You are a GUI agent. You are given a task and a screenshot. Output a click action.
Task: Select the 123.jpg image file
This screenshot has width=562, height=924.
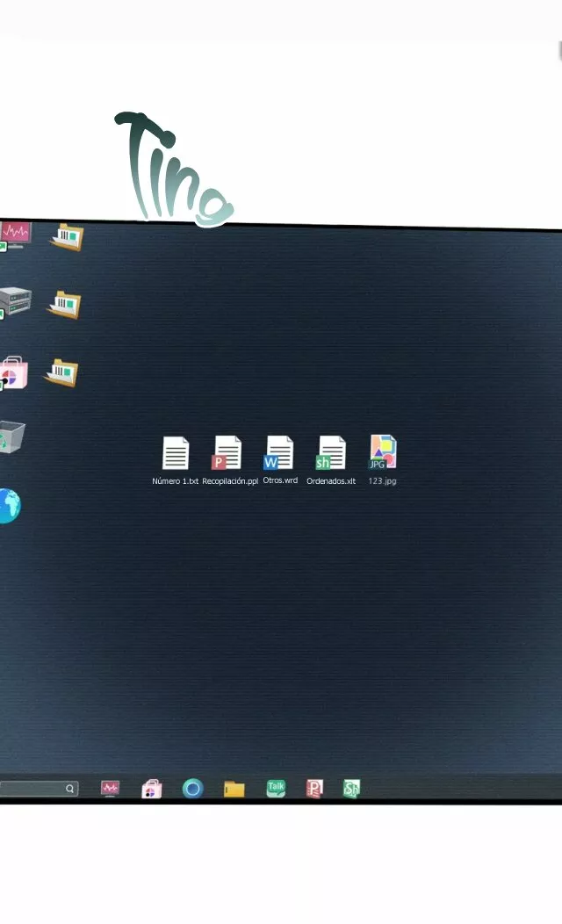click(383, 453)
